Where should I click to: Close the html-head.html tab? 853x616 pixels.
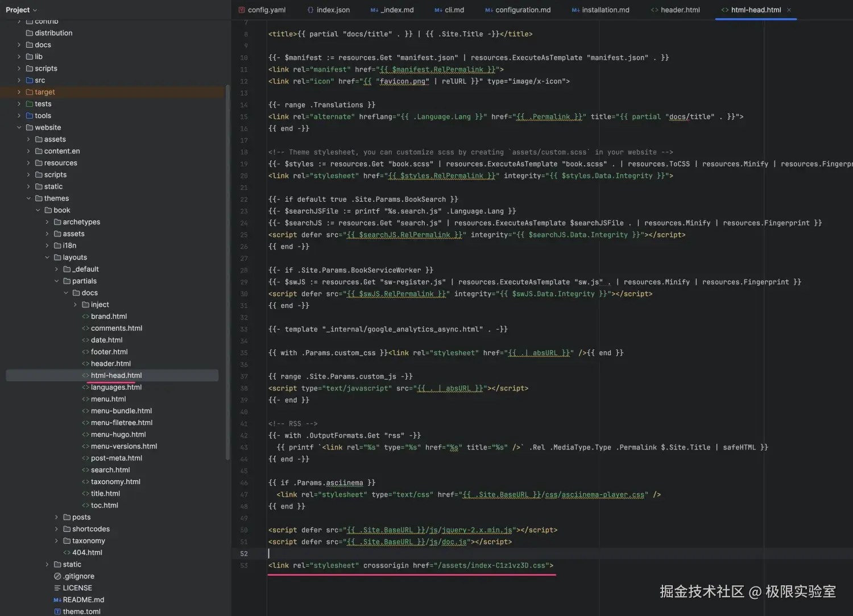tap(789, 10)
